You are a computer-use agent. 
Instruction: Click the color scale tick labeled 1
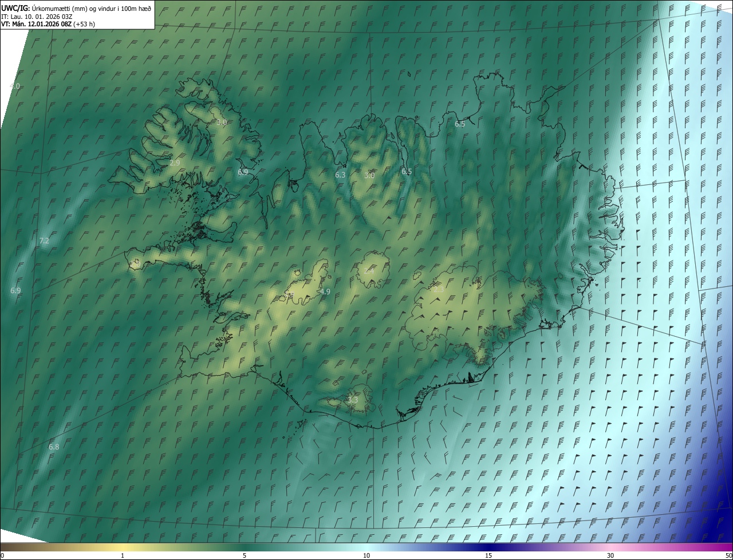(x=123, y=555)
